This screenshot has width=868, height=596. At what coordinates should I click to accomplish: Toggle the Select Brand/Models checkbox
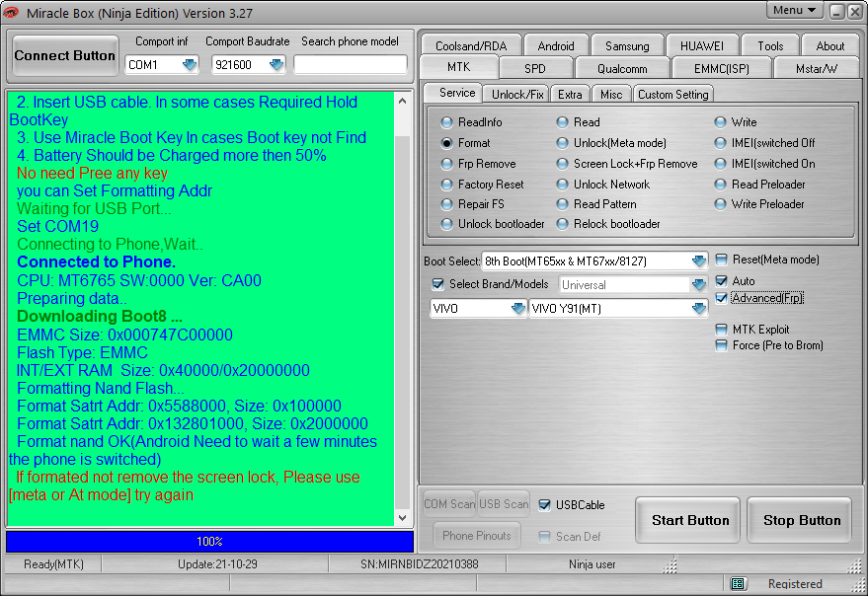point(437,284)
